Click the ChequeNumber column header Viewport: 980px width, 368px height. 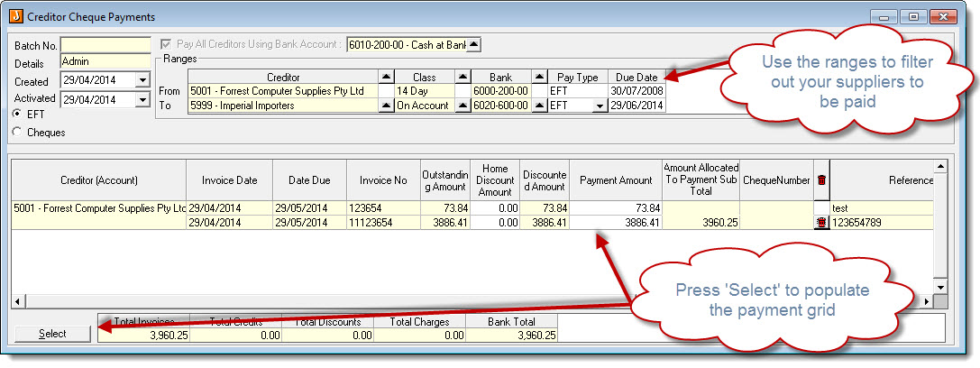[x=777, y=180]
